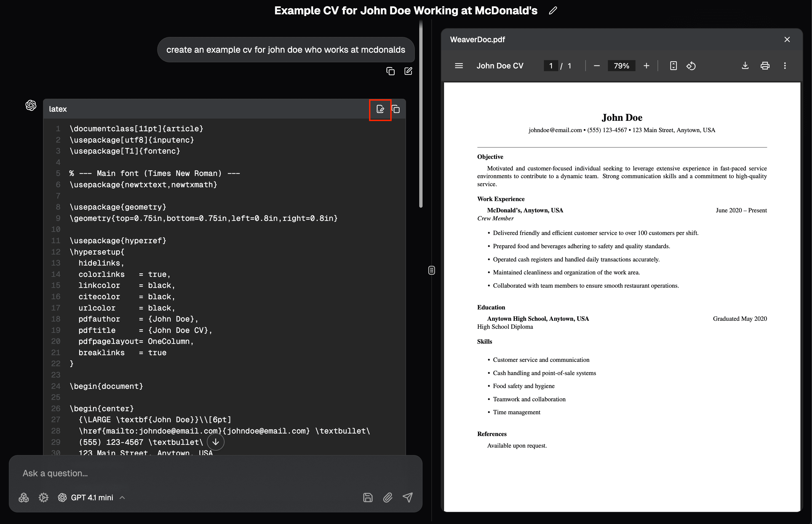The height and width of the screenshot is (524, 812).
Task: Click the 79% zoom level field
Action: (621, 66)
